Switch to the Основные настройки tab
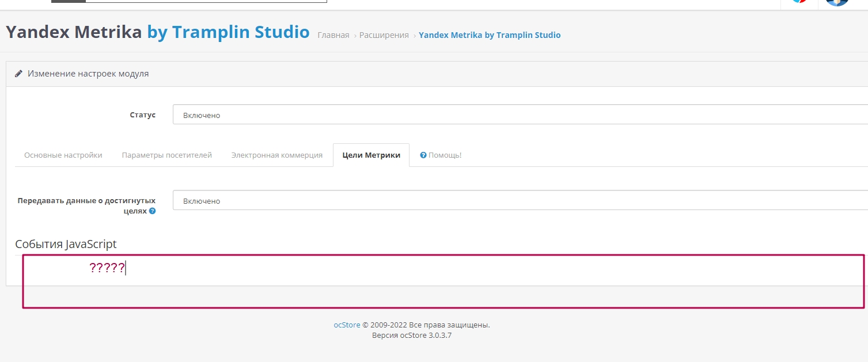 click(x=63, y=155)
